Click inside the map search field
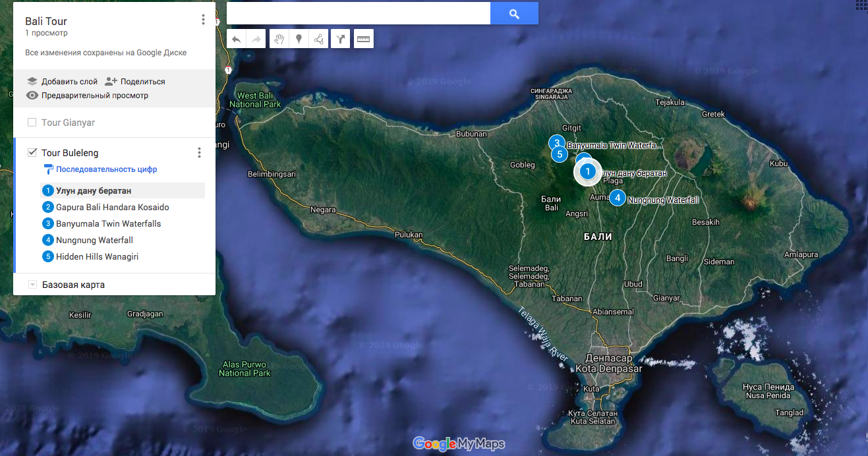868x456 pixels. (x=358, y=14)
